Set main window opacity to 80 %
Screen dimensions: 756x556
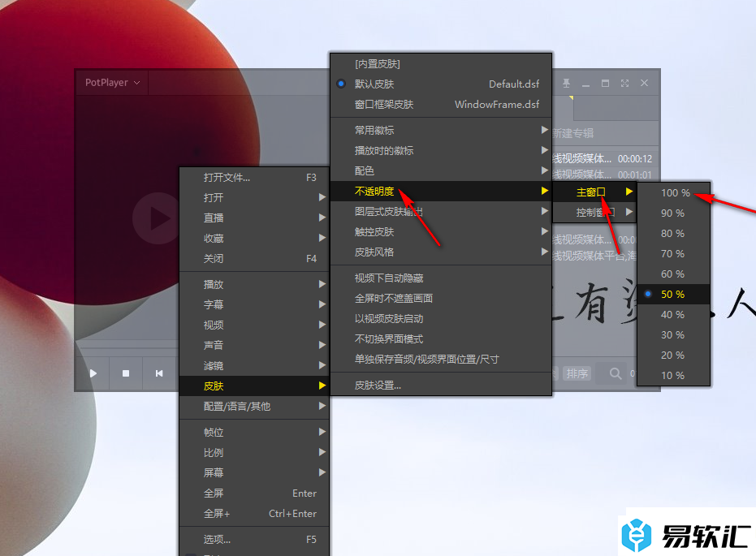click(x=673, y=233)
